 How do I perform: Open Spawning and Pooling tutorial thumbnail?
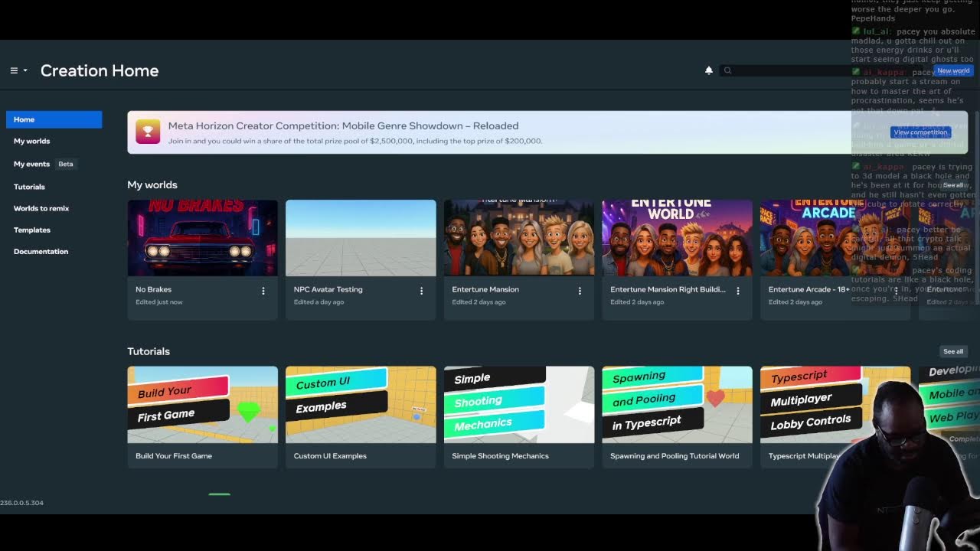click(677, 404)
